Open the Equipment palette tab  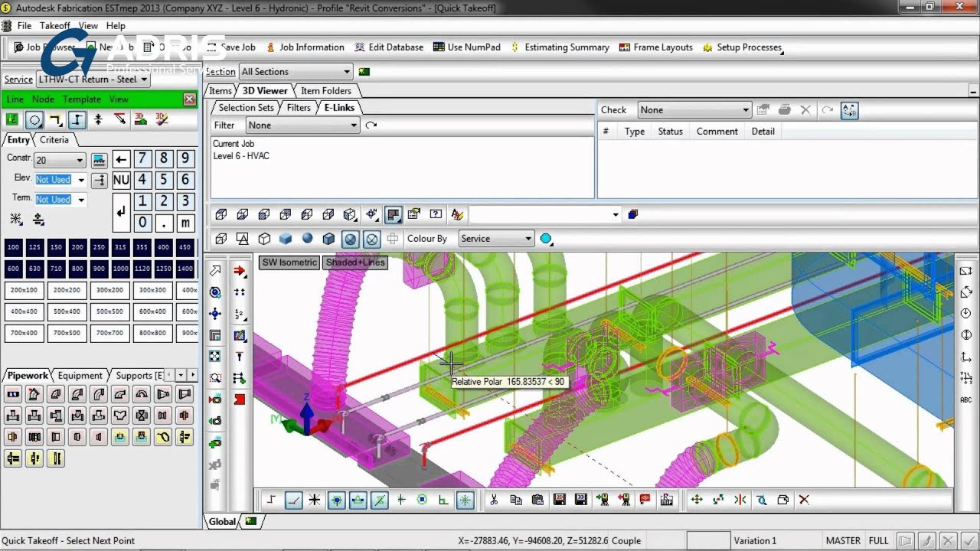point(80,375)
